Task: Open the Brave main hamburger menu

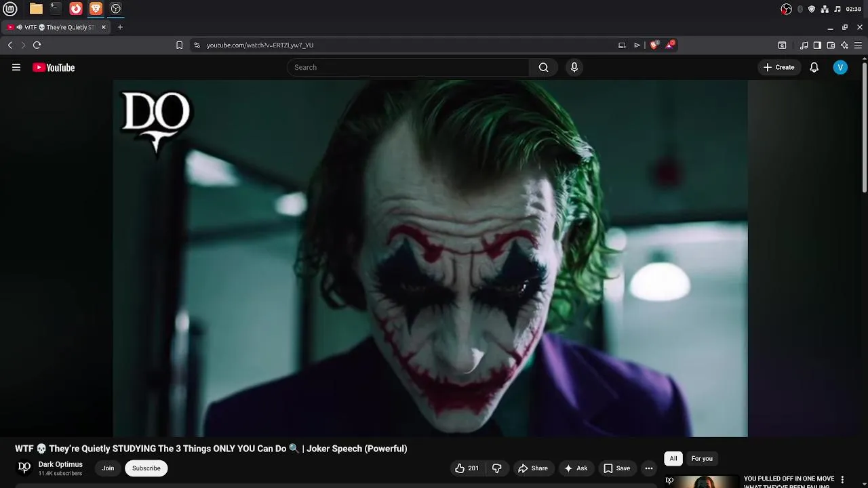Action: click(x=858, y=45)
